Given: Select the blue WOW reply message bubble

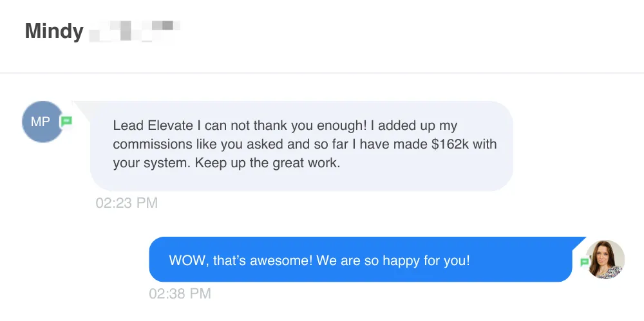Looking at the screenshot, I should [361, 259].
